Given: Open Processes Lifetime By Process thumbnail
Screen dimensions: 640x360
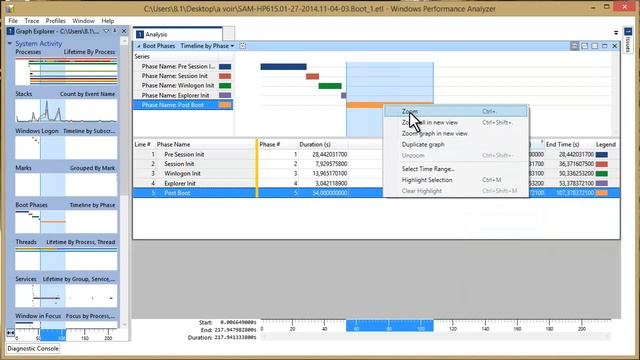Looking at the screenshot, I should point(66,71).
